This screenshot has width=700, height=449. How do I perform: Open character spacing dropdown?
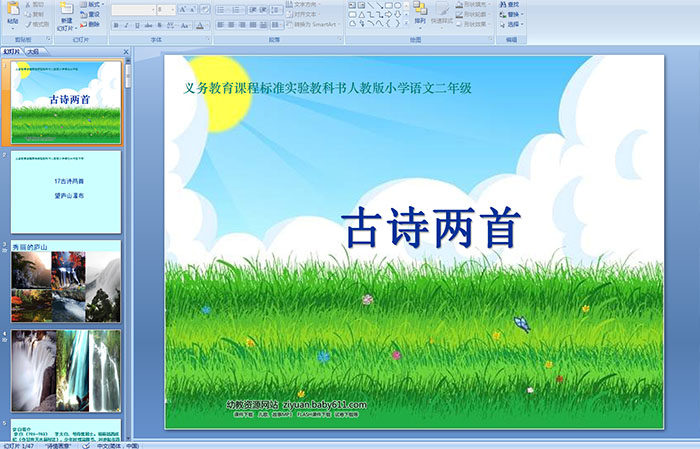click(171, 25)
